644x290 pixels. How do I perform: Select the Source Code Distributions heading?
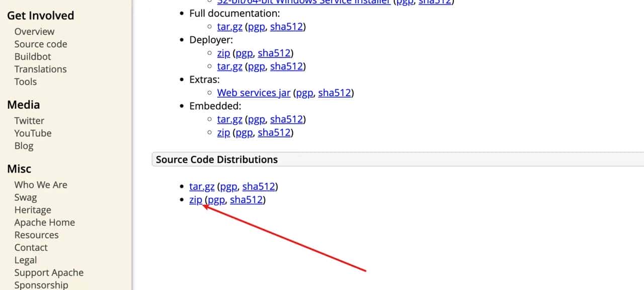tap(217, 160)
